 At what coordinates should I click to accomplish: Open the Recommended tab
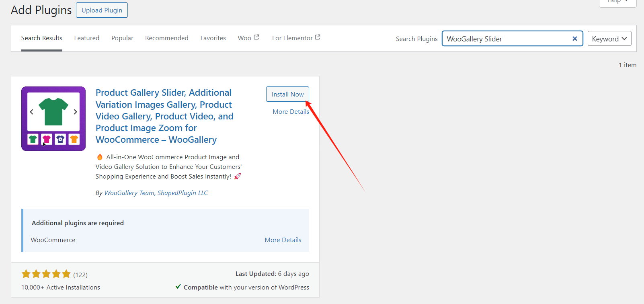[x=167, y=38]
